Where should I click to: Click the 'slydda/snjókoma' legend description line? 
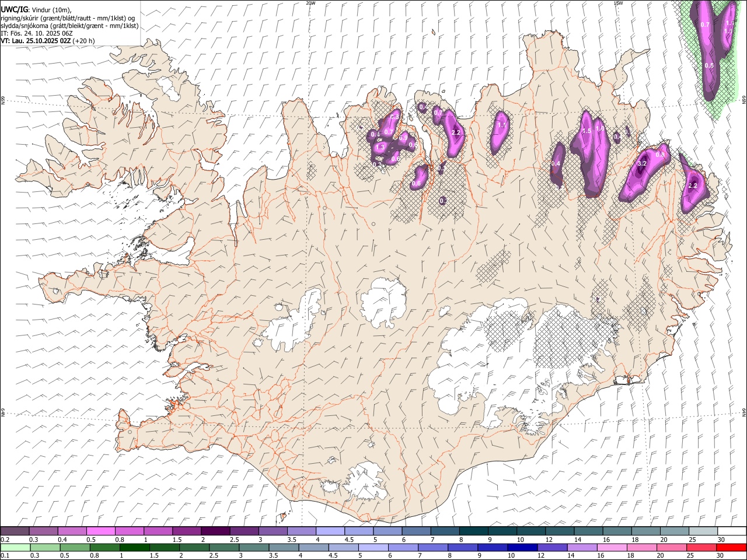[69, 25]
